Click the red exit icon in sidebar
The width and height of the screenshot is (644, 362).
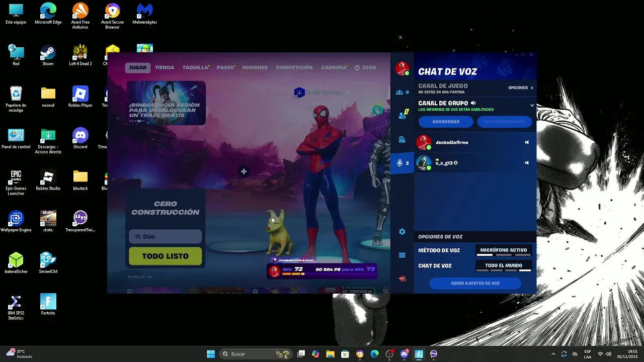point(402,279)
